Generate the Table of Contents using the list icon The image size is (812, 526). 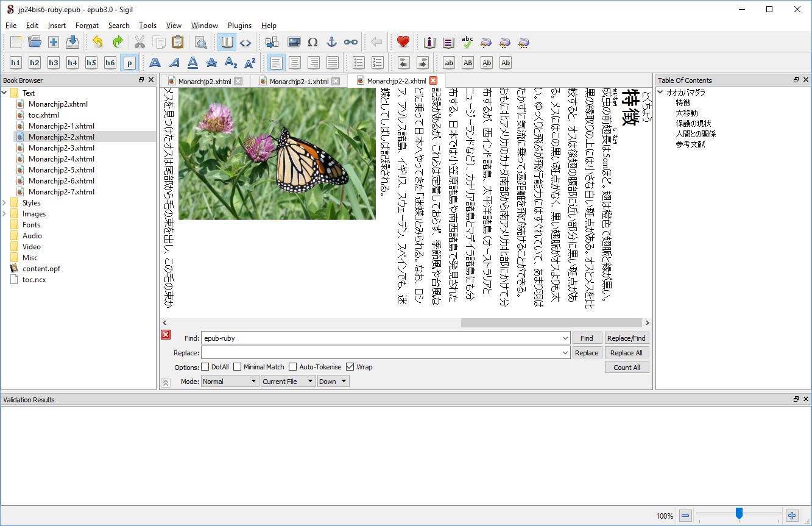449,42
